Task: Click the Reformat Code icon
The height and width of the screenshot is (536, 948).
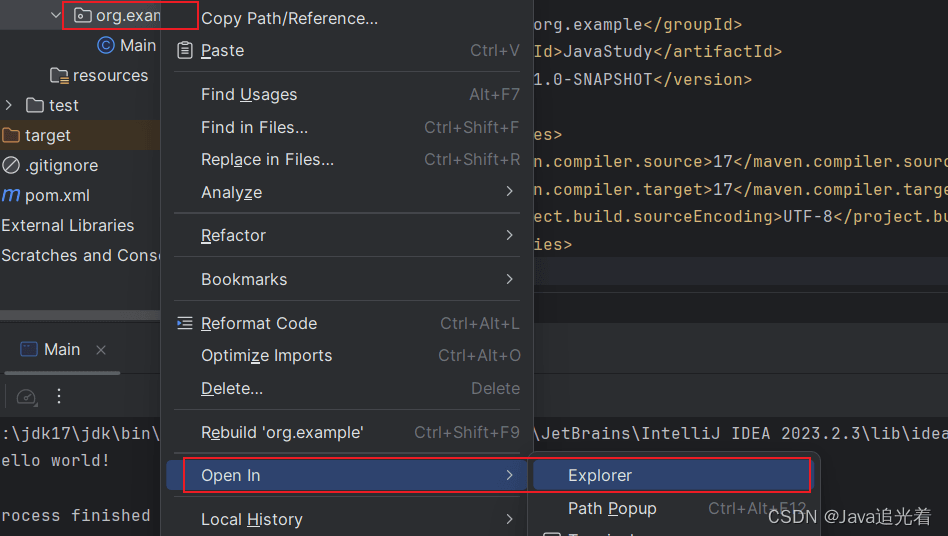Action: click(184, 323)
